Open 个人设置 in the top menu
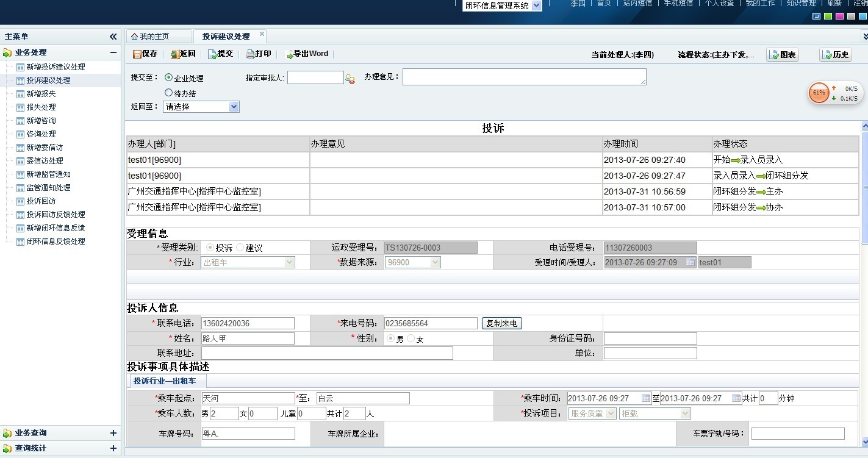Viewport: 868px width, 458px height. pos(719,3)
